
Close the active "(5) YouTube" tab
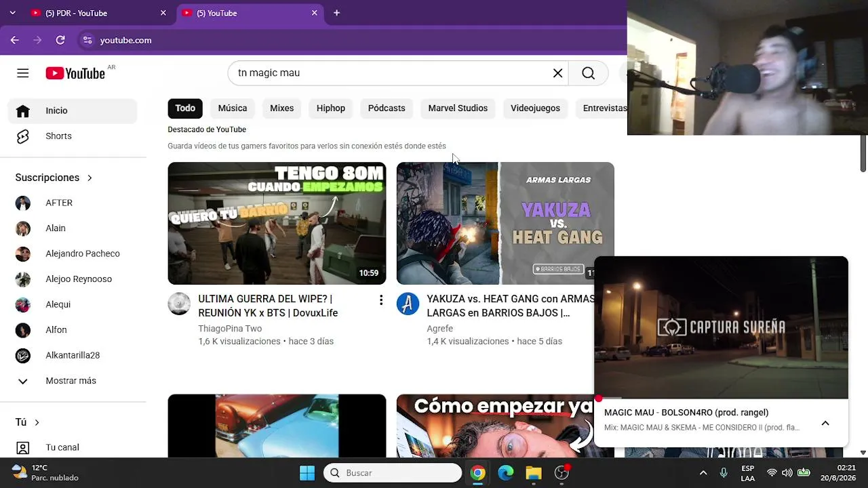tap(315, 13)
